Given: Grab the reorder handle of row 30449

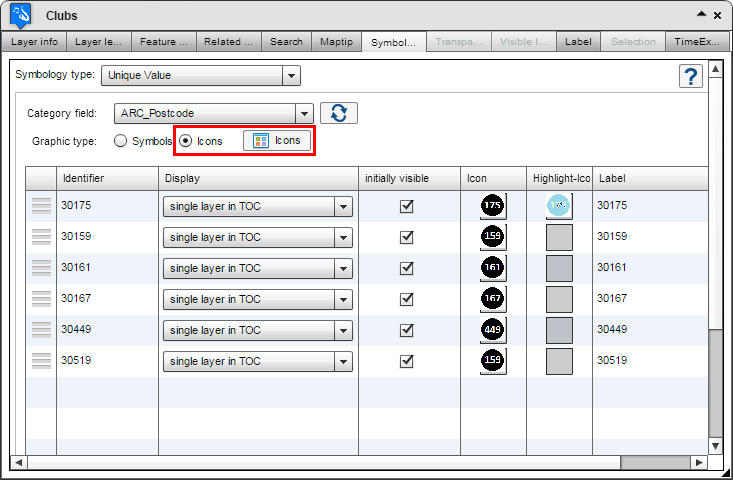Looking at the screenshot, I should coord(41,330).
